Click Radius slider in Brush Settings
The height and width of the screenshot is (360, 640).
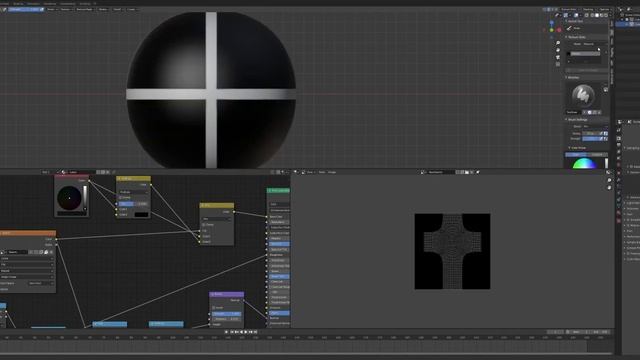(x=590, y=133)
